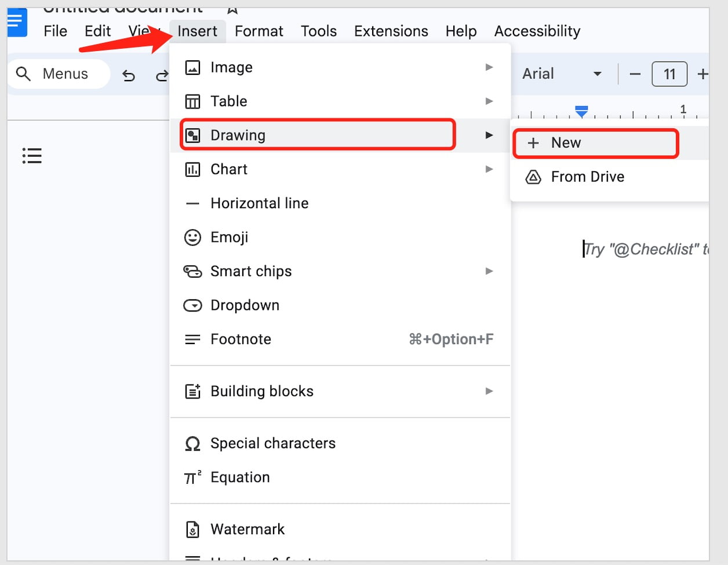
Task: Open the Arial font dropdown
Action: tap(562, 74)
